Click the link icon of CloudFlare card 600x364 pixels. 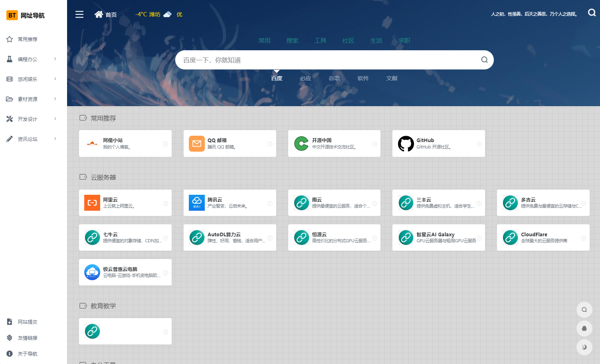pos(511,237)
